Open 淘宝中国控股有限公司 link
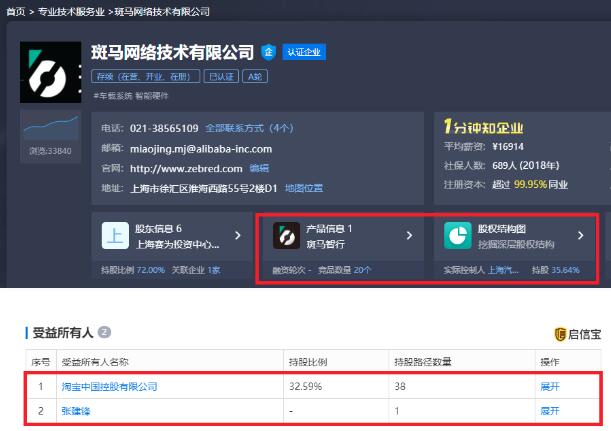 [x=109, y=387]
